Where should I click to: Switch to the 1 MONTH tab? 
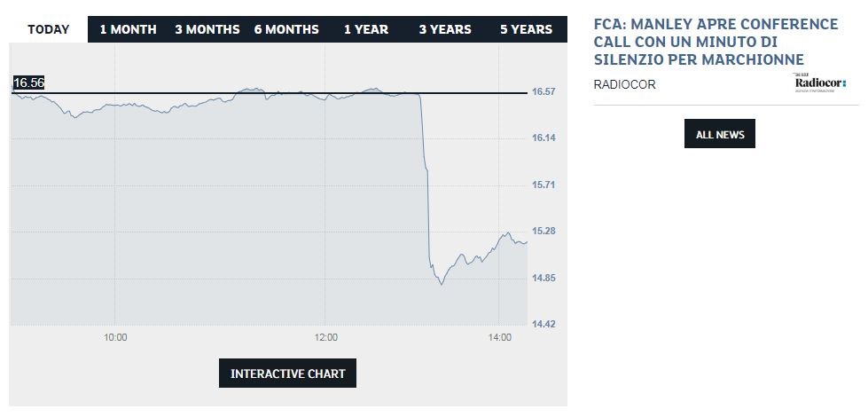[x=128, y=29]
